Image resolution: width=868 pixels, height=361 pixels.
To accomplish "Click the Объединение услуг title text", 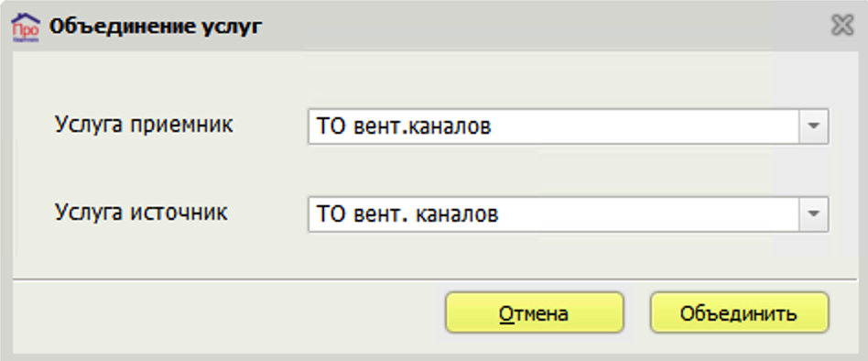I will 155,26.
